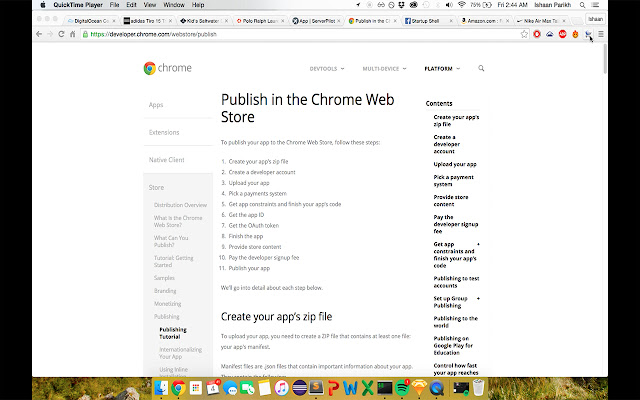
Task: Switch to the Polo Ralph Lauren tab
Action: pyautogui.click(x=260, y=21)
